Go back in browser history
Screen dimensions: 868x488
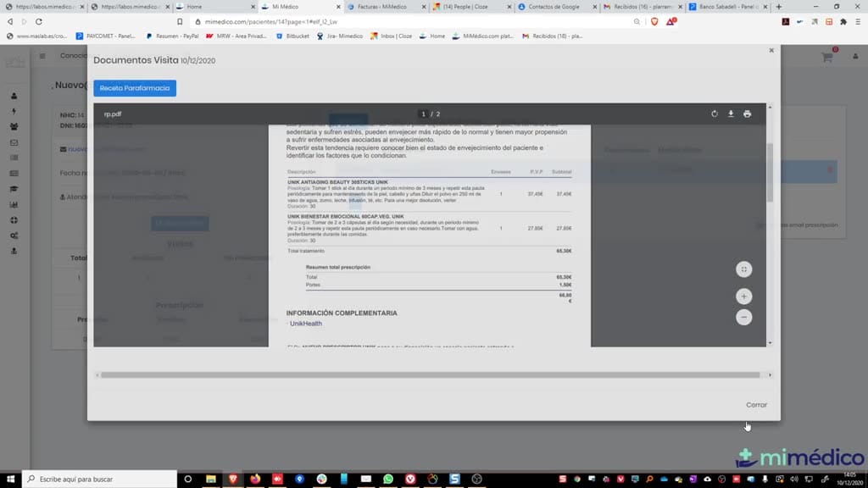(10, 21)
